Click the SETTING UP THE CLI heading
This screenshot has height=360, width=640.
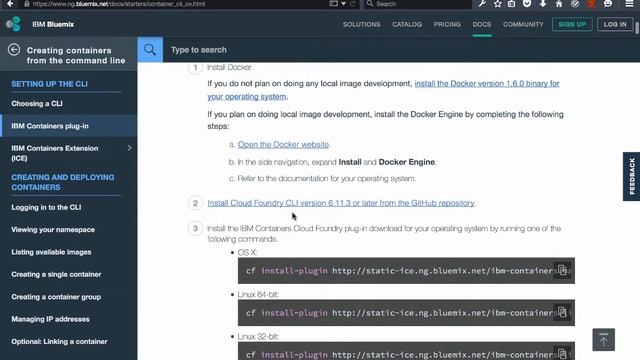tap(49, 84)
